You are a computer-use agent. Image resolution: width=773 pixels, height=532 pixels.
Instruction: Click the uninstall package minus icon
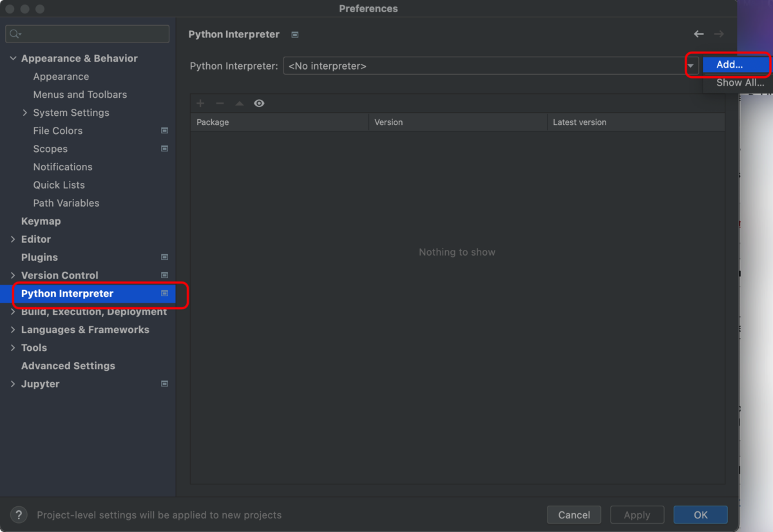click(x=219, y=103)
